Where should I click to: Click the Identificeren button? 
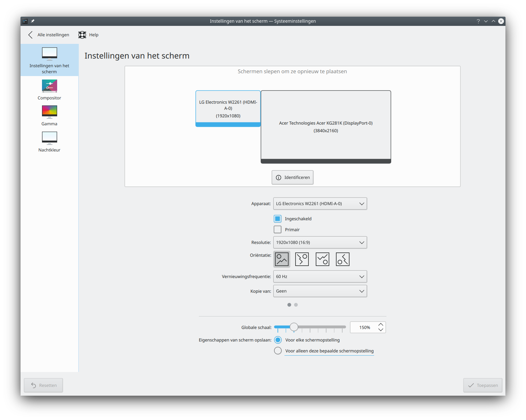(292, 177)
